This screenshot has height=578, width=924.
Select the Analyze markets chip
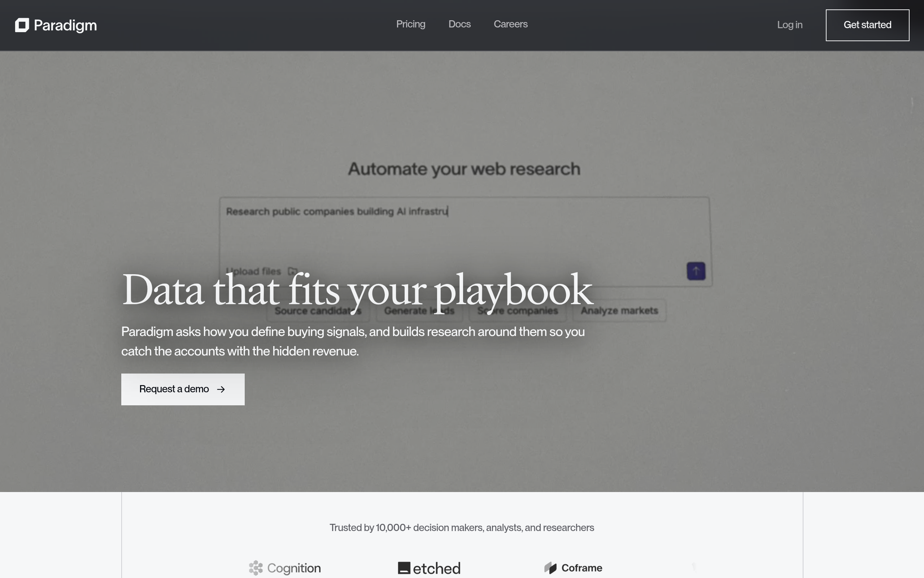(x=619, y=310)
